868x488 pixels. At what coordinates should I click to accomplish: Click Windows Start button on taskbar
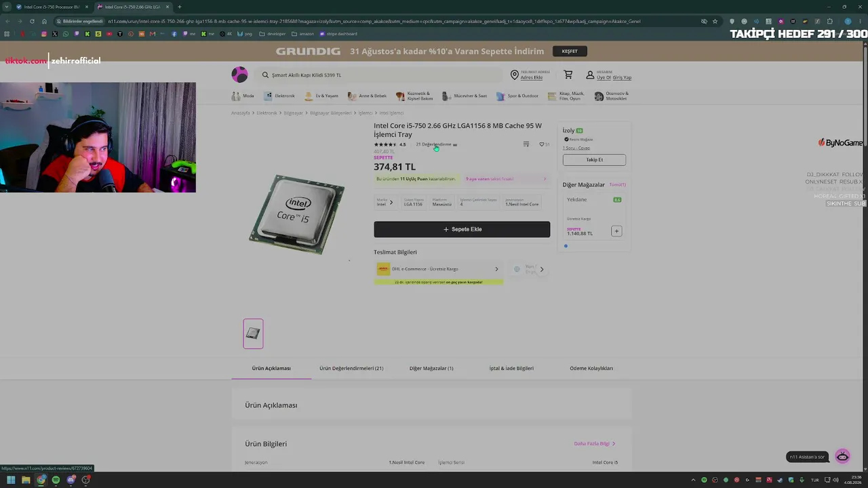(x=11, y=480)
